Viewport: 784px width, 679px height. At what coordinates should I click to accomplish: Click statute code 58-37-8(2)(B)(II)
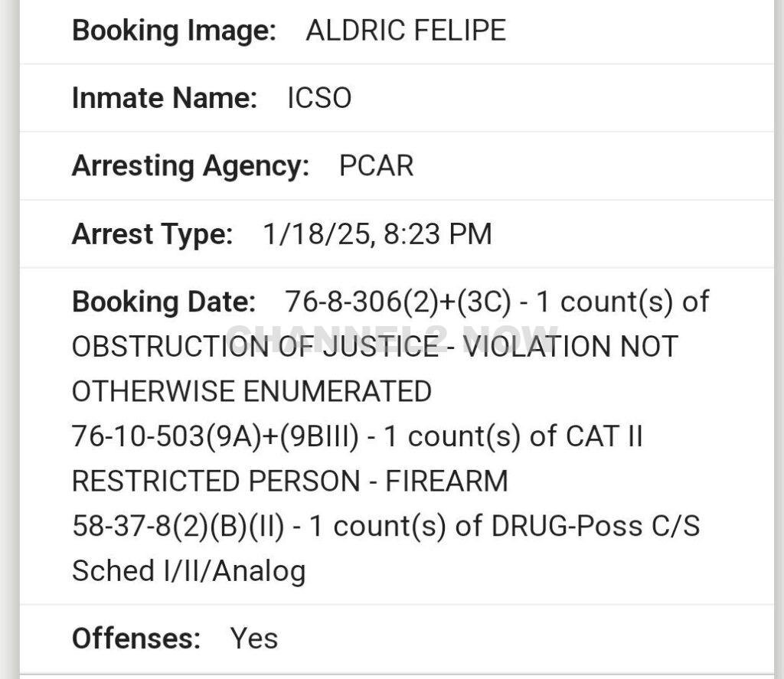[178, 526]
